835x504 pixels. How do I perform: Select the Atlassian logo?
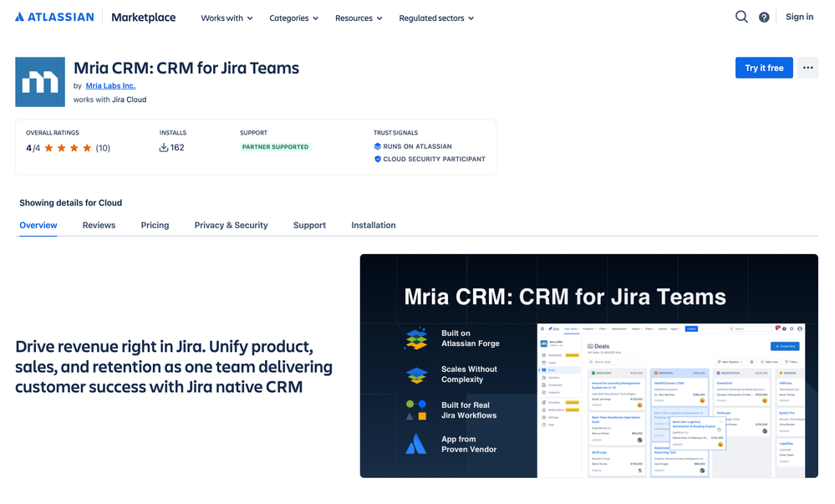[x=53, y=16]
